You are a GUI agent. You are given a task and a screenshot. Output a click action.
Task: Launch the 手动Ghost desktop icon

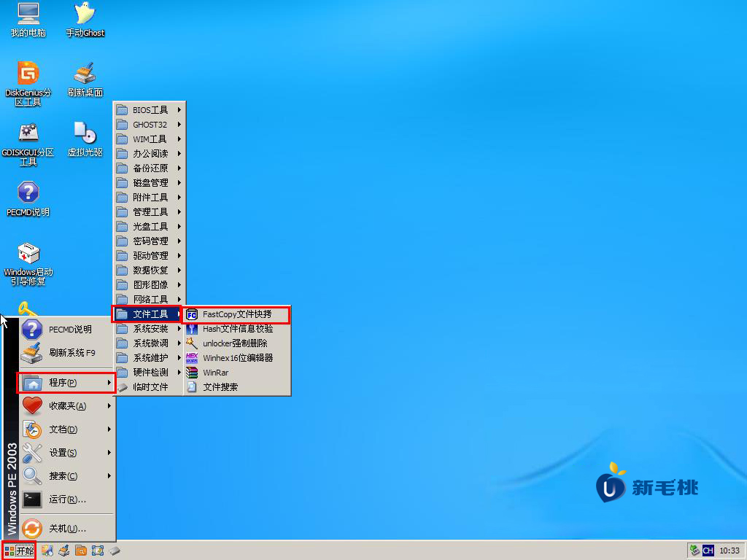click(85, 20)
